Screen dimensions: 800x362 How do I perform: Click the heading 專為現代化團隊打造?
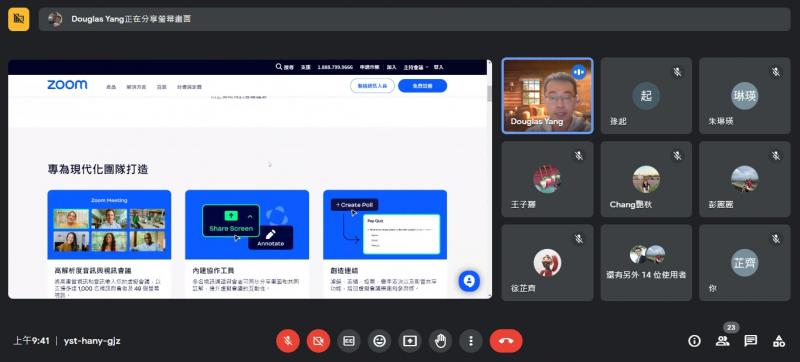[98, 169]
